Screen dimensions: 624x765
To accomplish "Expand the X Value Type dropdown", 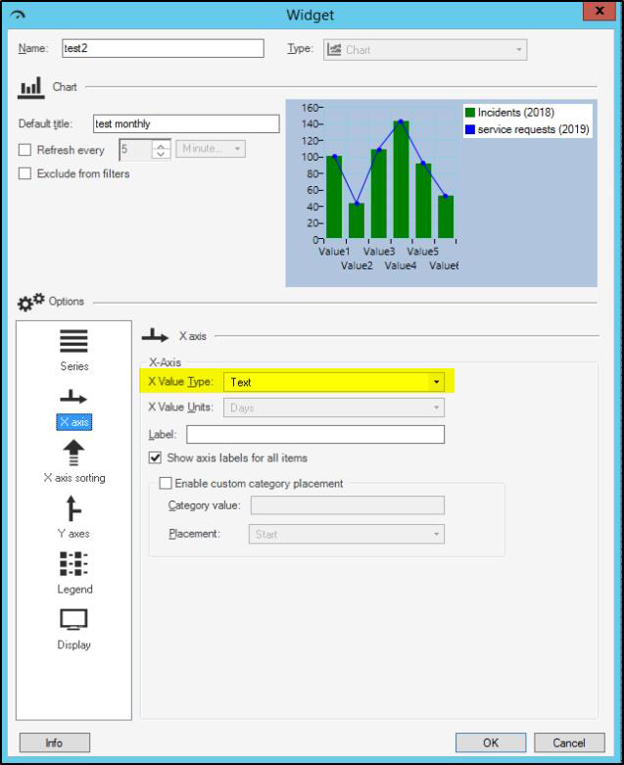I will [436, 382].
